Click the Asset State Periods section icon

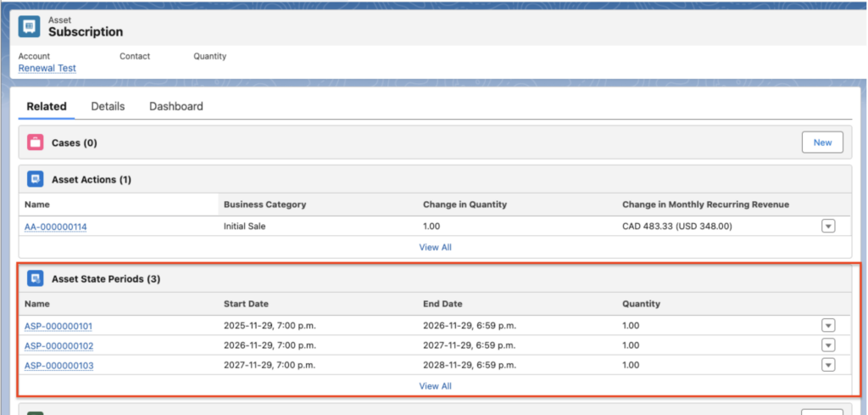[x=35, y=278]
